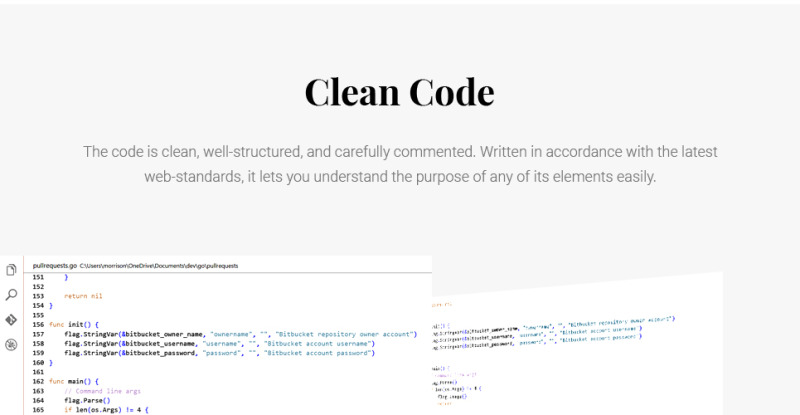This screenshot has height=415, width=800.
Task: Click "Bitbucket account password" string on line 159
Action: click(x=317, y=353)
